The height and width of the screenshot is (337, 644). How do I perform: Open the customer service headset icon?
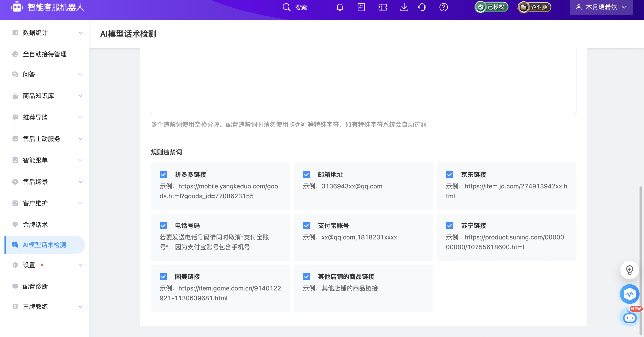[x=422, y=7]
